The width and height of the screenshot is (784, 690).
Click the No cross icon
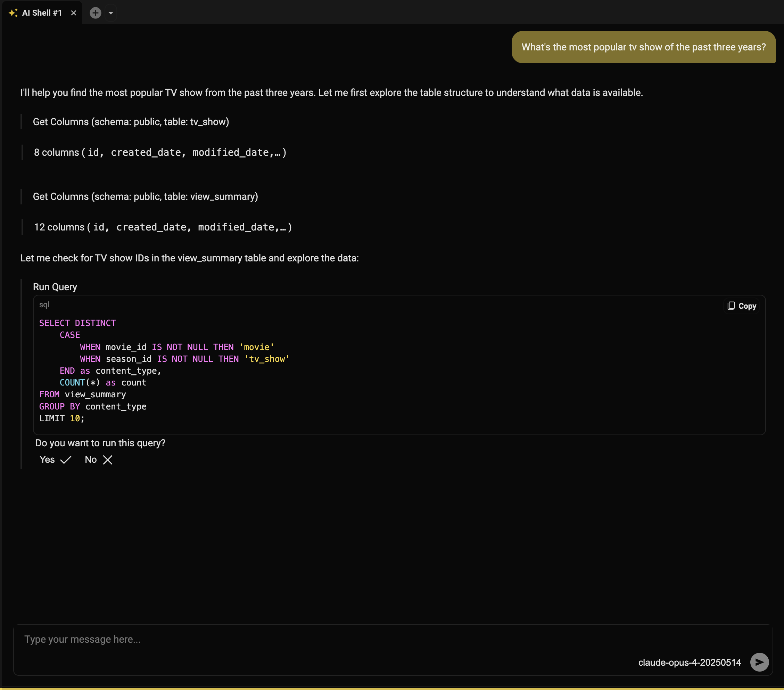[108, 460]
